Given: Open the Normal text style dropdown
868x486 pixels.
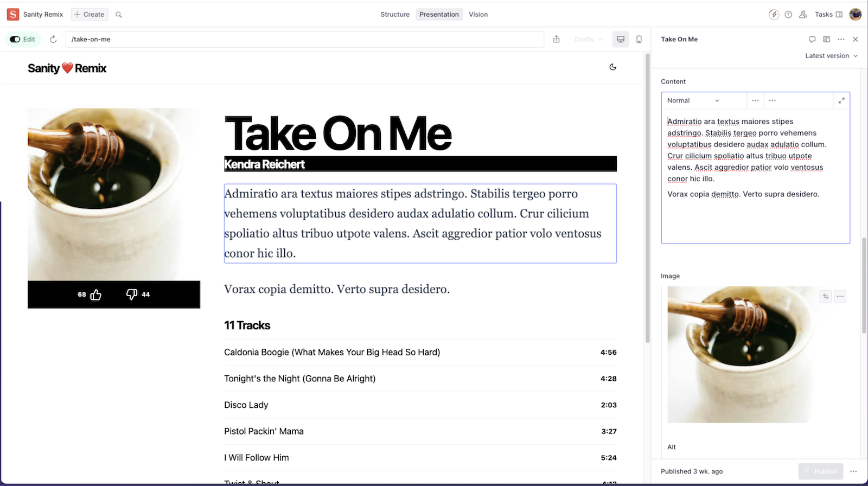Looking at the screenshot, I should click(693, 100).
